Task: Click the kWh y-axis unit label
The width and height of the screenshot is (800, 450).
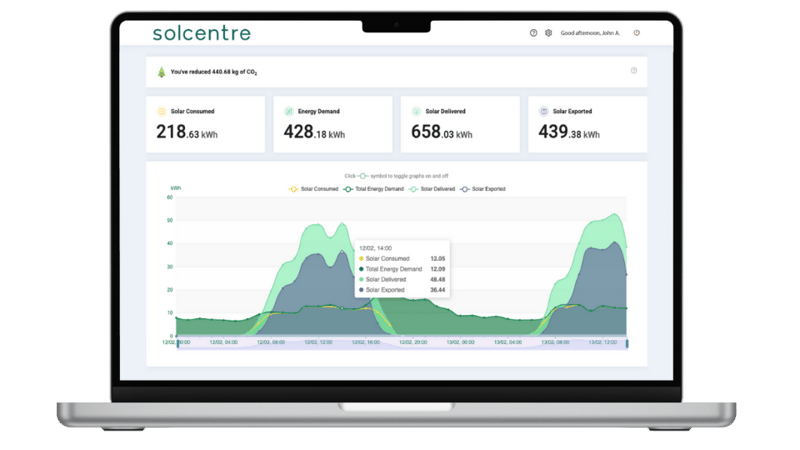Action: pyautogui.click(x=176, y=188)
